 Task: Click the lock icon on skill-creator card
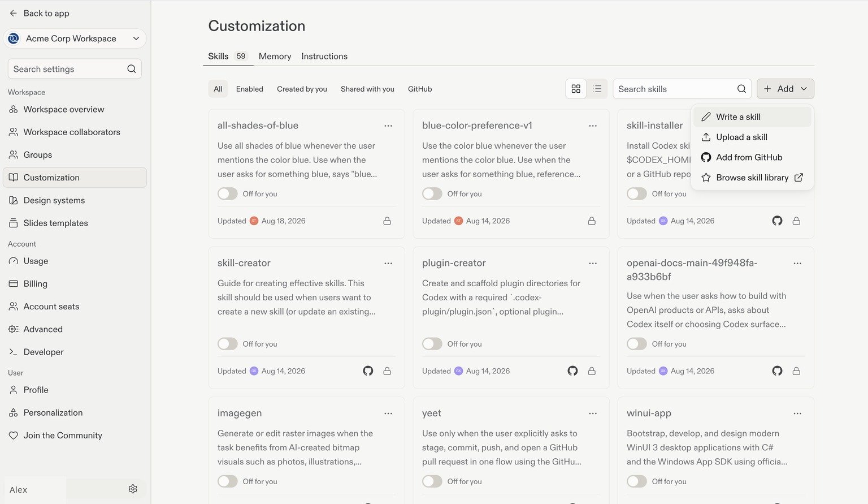click(x=387, y=371)
